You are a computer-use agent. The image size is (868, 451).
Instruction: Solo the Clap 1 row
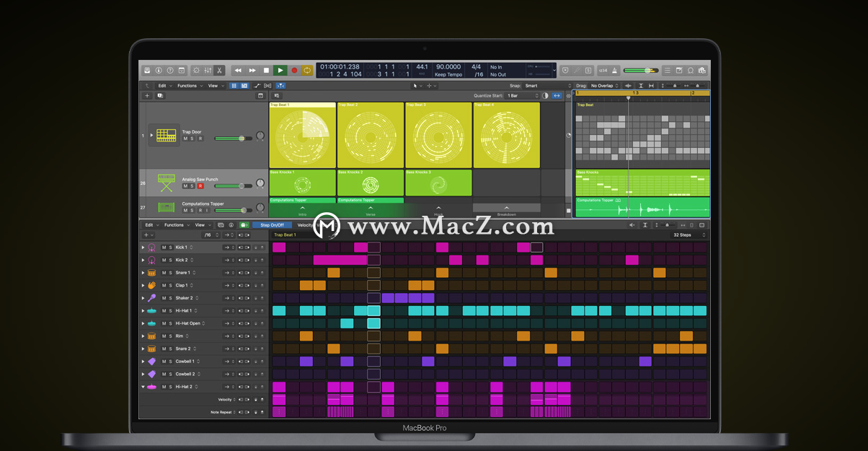171,285
